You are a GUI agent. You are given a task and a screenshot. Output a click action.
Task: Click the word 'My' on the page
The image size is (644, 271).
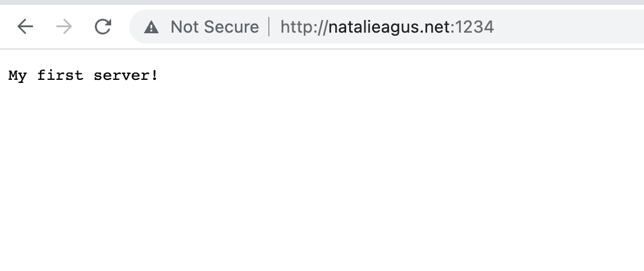click(18, 76)
